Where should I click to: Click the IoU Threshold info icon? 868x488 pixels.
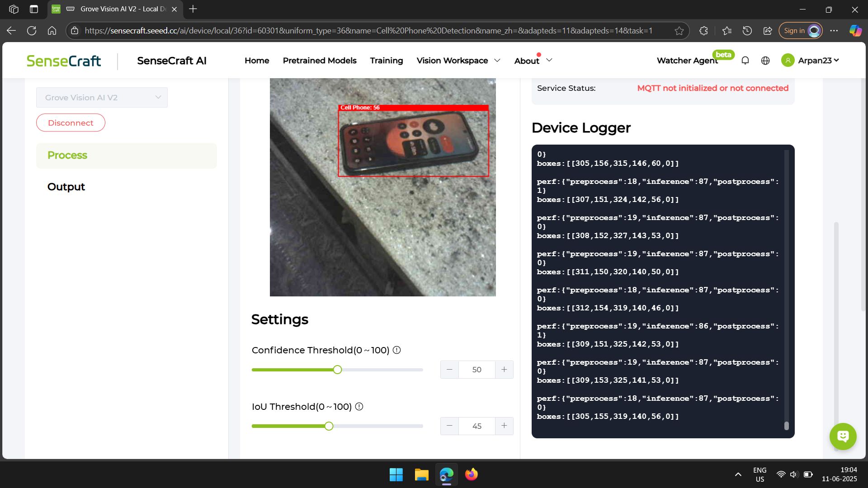359,407
